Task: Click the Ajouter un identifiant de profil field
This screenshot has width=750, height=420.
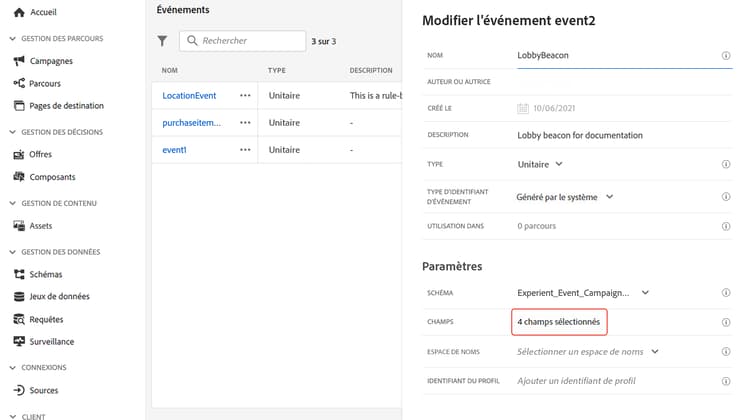Action: (x=576, y=381)
